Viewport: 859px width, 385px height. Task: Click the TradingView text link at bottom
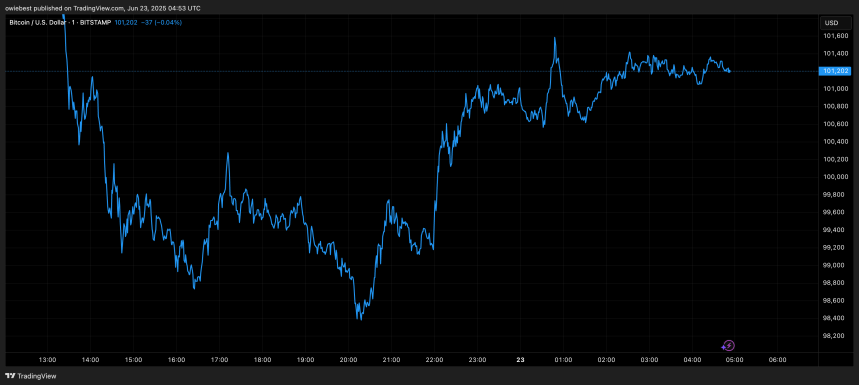click(x=37, y=376)
